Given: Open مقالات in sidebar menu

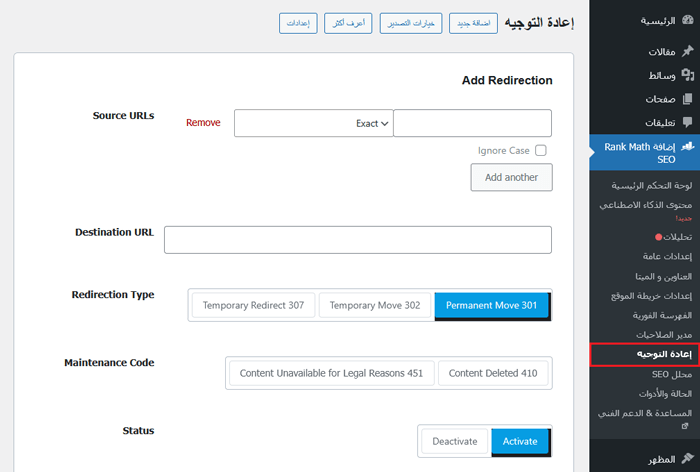Looking at the screenshot, I should [662, 52].
